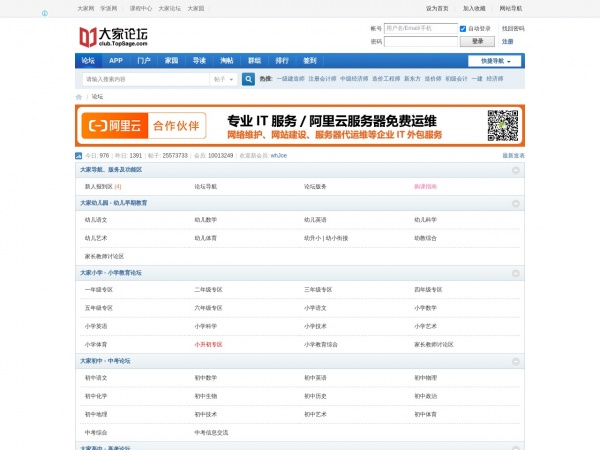Select the APP nav tab
Viewport: 600px width, 450px height.
tap(116, 60)
